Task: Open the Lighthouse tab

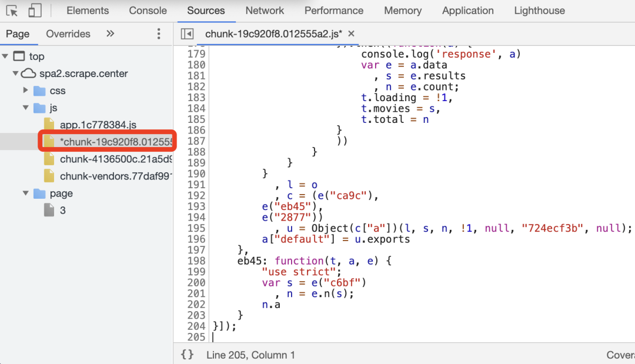Action: [539, 11]
